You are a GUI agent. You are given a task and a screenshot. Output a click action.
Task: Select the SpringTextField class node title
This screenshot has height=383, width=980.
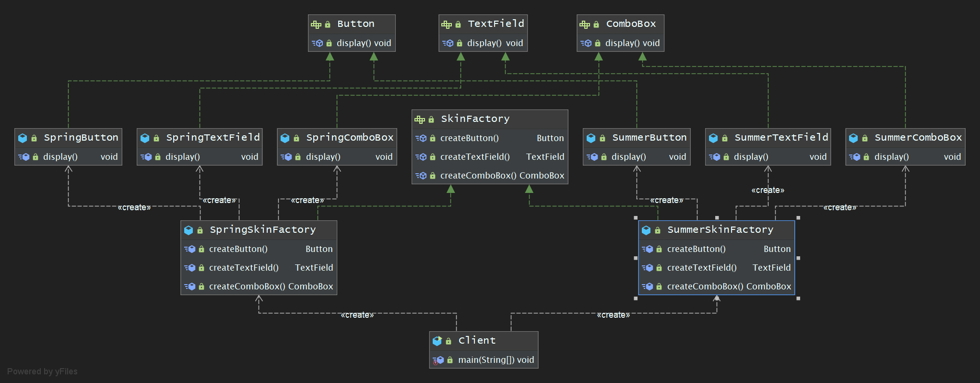213,138
